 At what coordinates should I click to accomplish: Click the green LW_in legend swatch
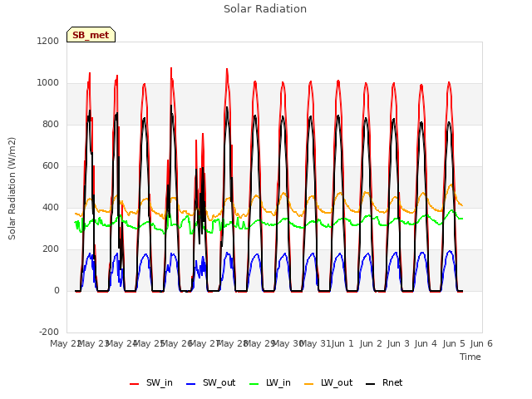(254, 384)
